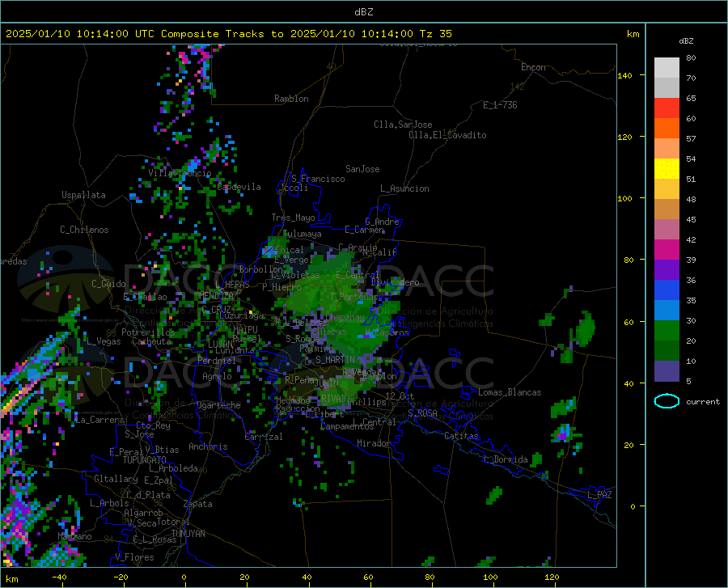728x588 pixels.
Task: Click the 100 km vertical axis tick
Action: (624, 198)
